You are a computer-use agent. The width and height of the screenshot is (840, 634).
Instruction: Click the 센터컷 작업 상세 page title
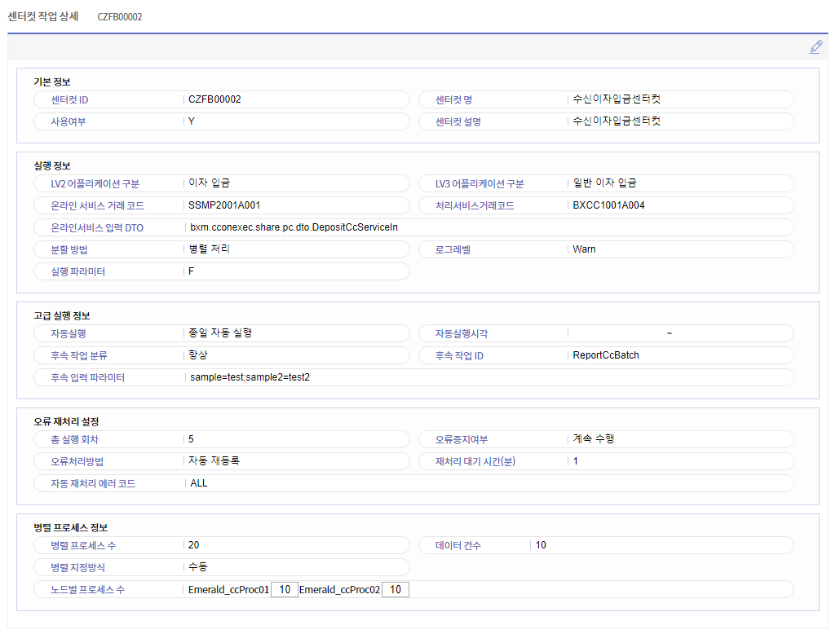(43, 16)
